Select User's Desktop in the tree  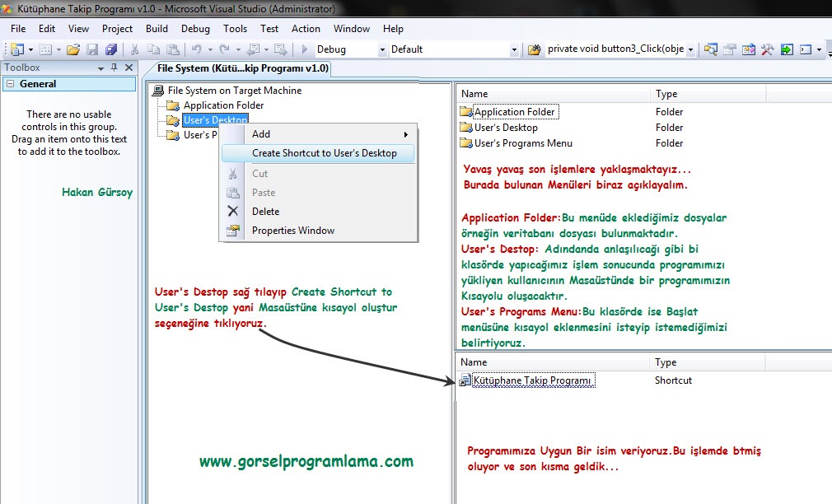click(215, 120)
